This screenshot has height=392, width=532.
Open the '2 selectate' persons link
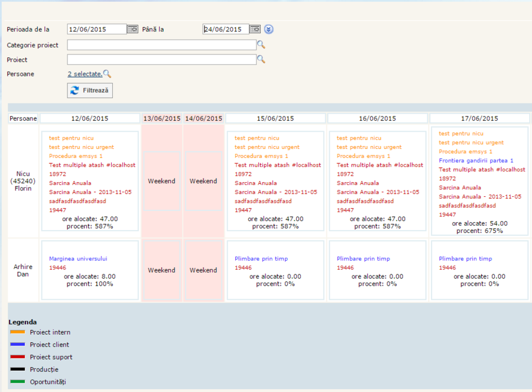85,74
